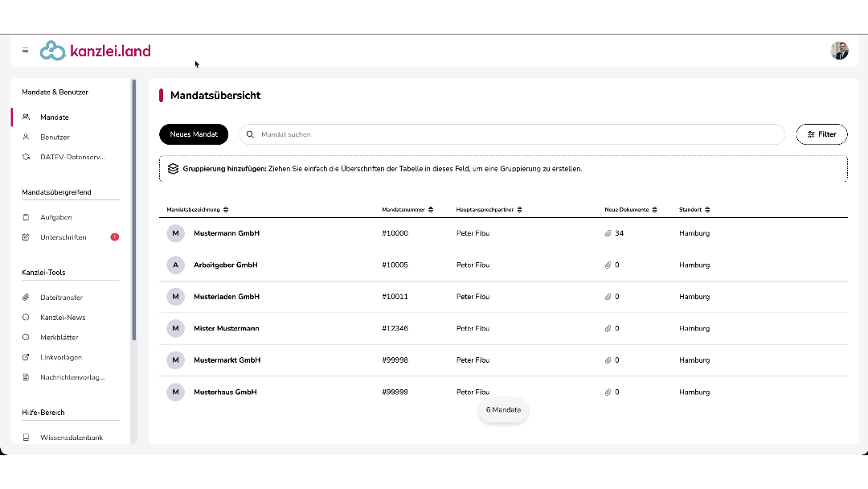Click the Neues Mandat button
868x489 pixels.
[x=194, y=134]
